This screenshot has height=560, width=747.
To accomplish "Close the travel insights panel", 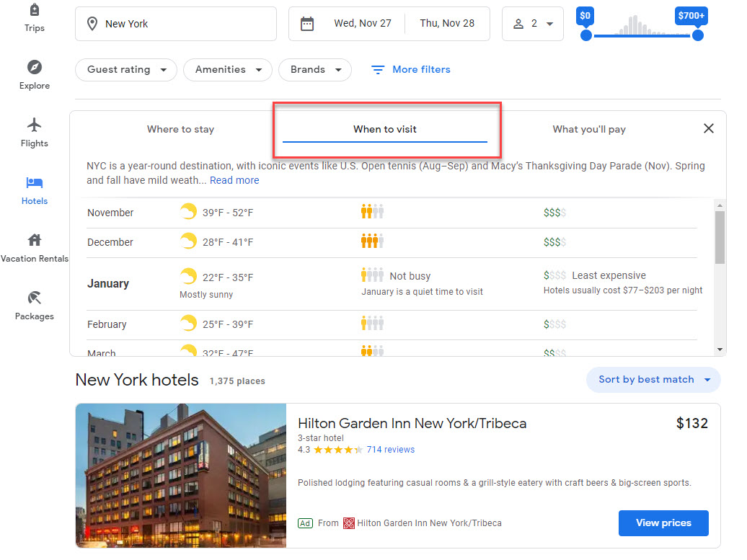I will [708, 128].
